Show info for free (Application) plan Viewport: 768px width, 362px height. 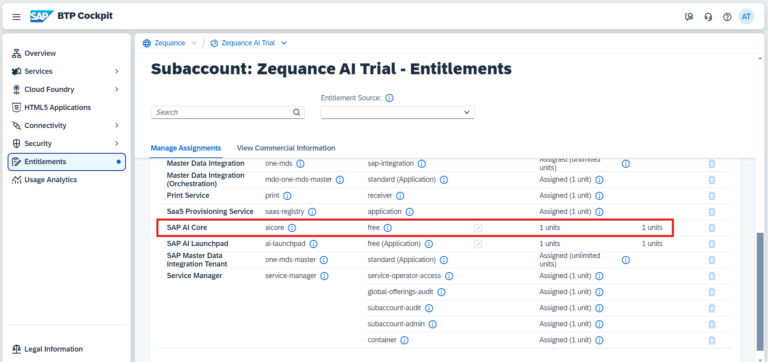(429, 243)
